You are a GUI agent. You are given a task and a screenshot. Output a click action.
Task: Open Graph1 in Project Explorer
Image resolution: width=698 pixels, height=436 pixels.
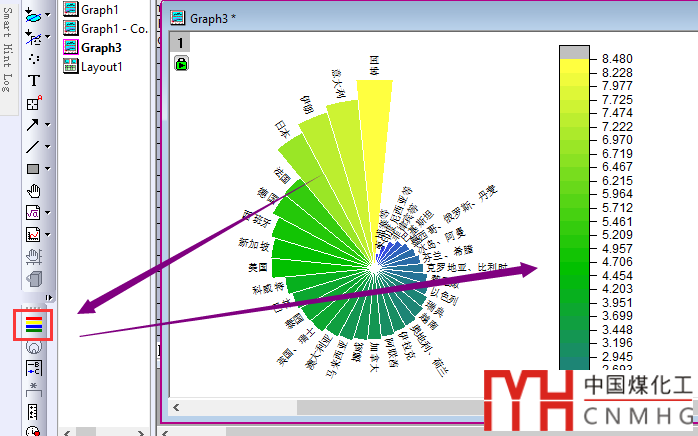point(98,9)
